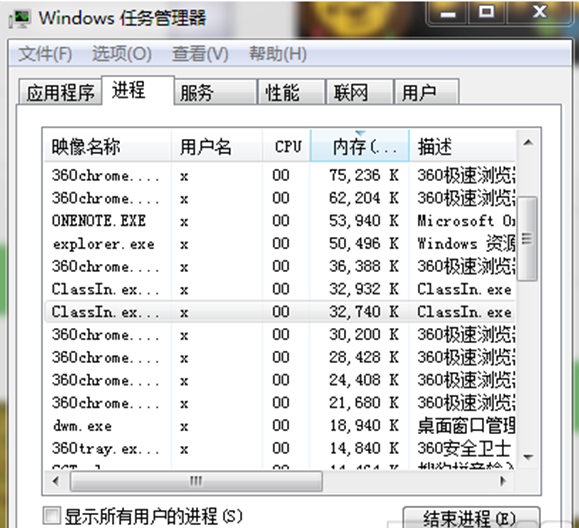The image size is (579, 528).
Task: Open the 文件(F) menu
Action: click(x=45, y=54)
